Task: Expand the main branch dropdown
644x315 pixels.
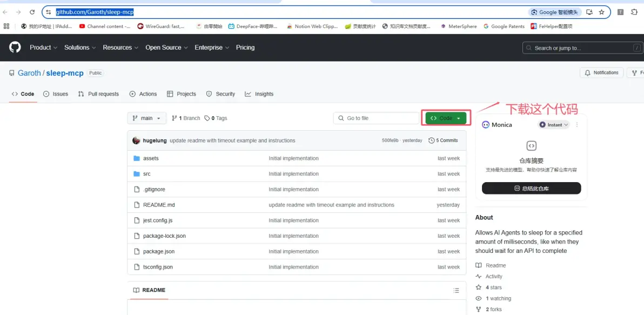Action: click(x=147, y=118)
